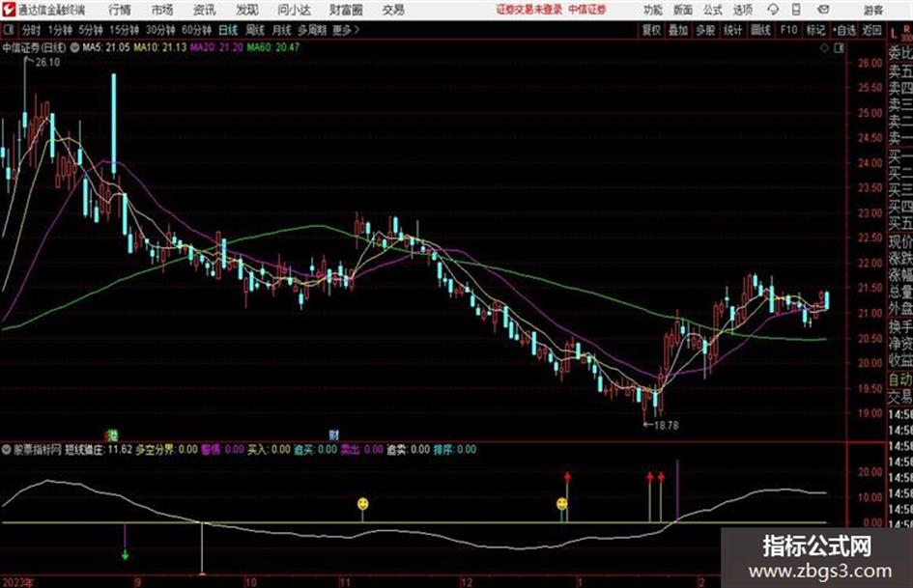Open the 公式 menu
This screenshot has width=913, height=588.
(713, 10)
